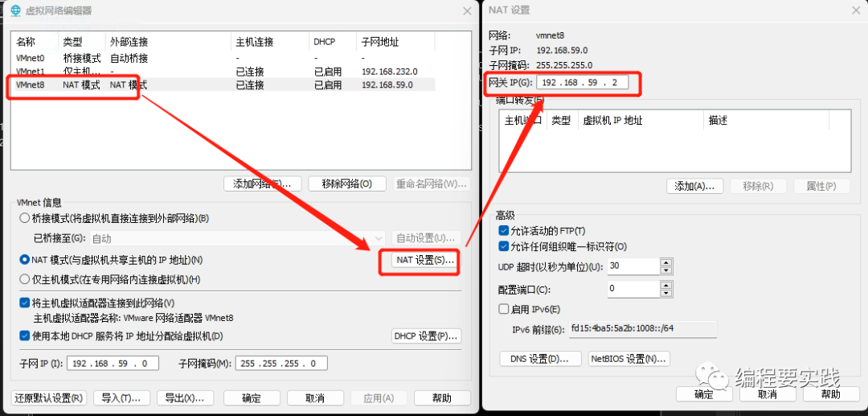Select the VMnet1 host-only network row
868x416 pixels.
[x=224, y=72]
